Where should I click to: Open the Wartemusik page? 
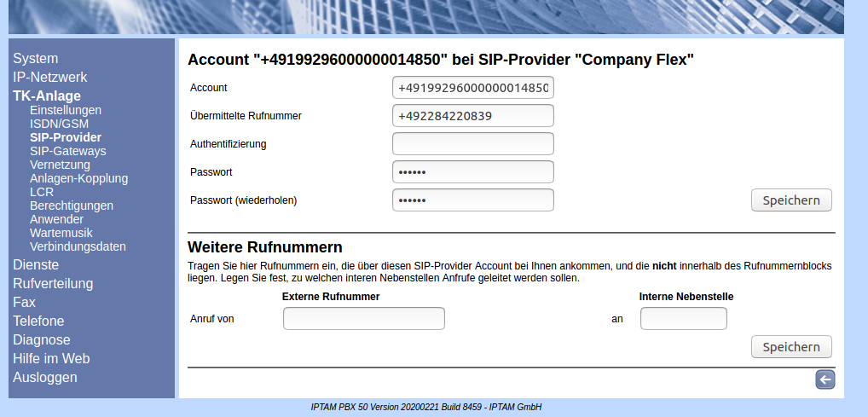tap(61, 233)
